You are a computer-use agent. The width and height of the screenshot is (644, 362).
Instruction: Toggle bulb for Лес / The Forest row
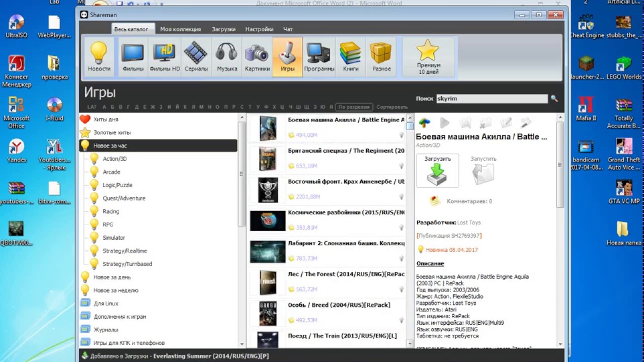(401, 290)
